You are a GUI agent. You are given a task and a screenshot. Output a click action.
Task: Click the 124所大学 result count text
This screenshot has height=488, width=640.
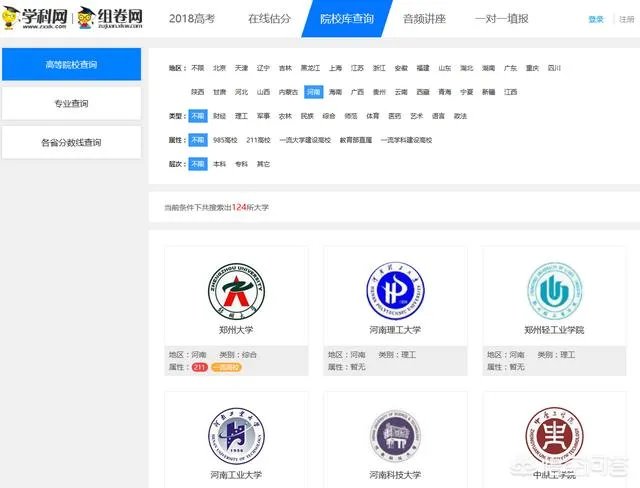(x=250, y=207)
